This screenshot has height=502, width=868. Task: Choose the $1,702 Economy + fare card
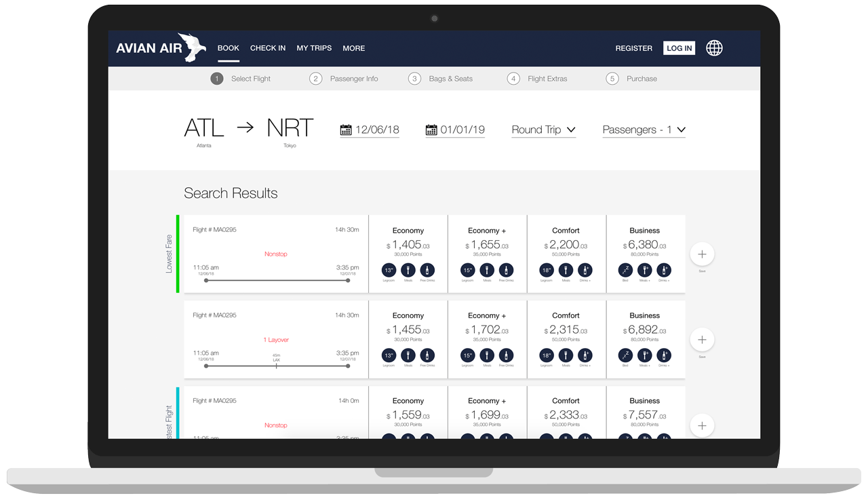click(x=487, y=340)
